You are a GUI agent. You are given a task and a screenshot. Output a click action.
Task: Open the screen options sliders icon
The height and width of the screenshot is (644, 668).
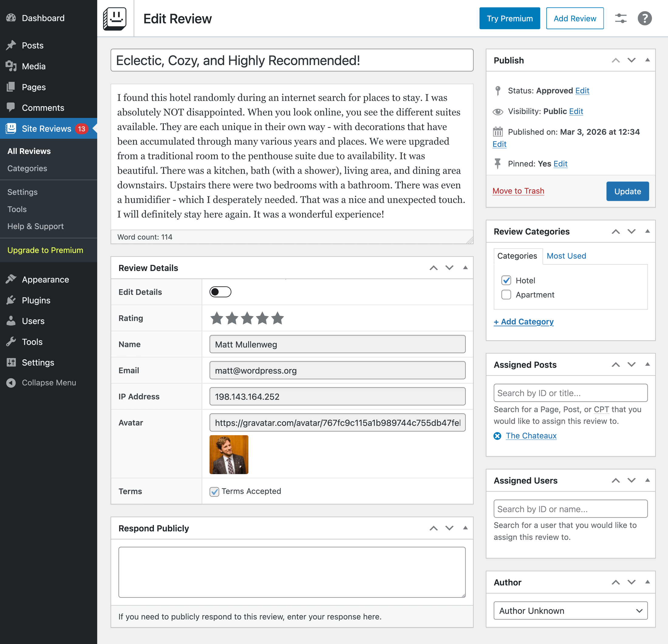[621, 19]
